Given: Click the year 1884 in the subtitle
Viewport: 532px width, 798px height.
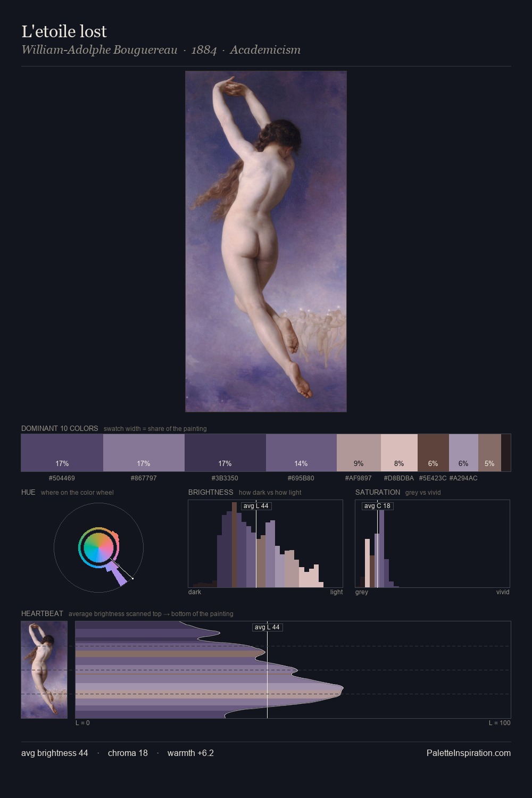Looking at the screenshot, I should coord(204,50).
